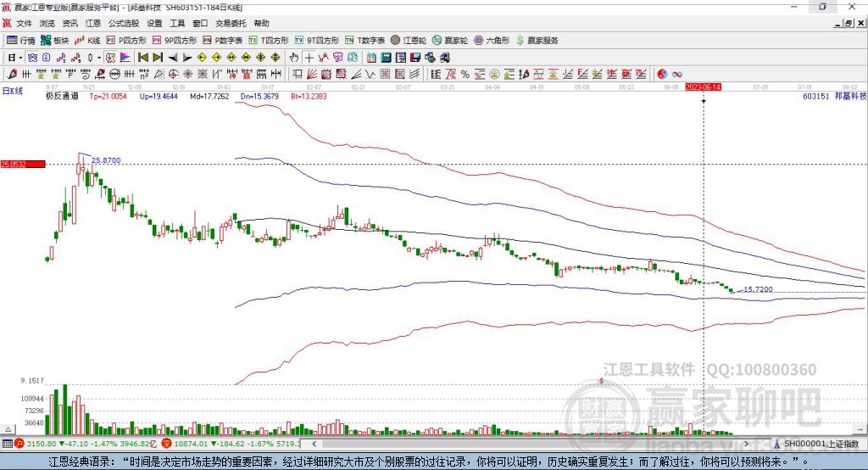Click the zigzag line icon

point(370,75)
